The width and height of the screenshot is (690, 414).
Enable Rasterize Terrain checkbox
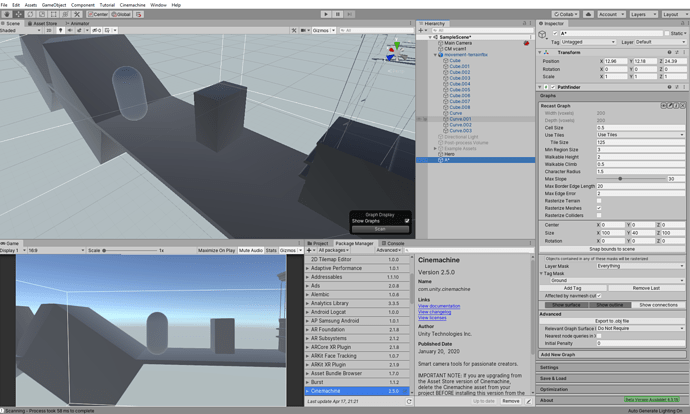pyautogui.click(x=599, y=201)
